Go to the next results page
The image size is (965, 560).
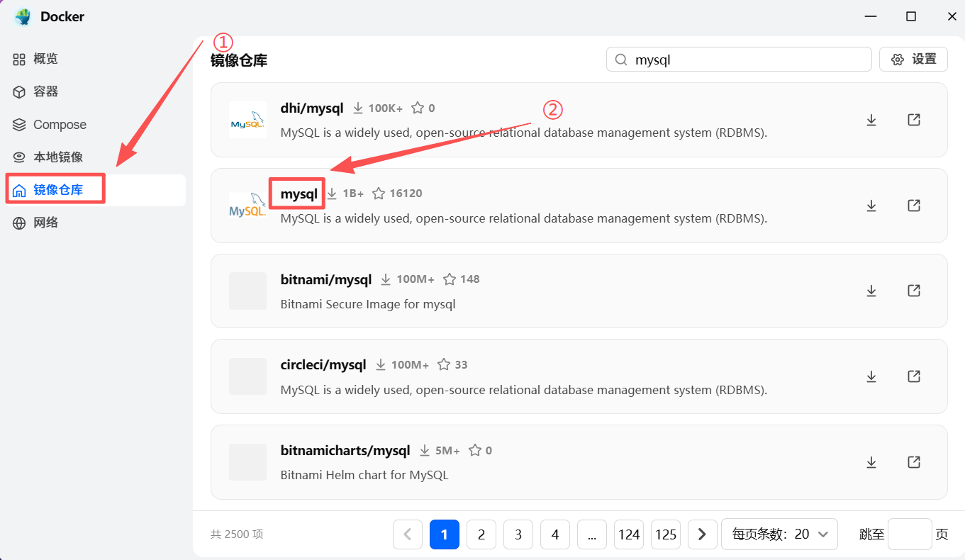703,534
